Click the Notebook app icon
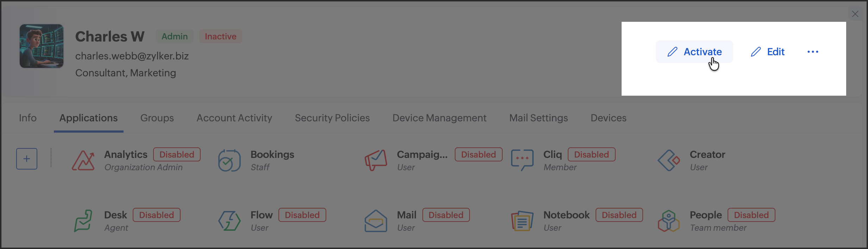868x249 pixels. (522, 221)
